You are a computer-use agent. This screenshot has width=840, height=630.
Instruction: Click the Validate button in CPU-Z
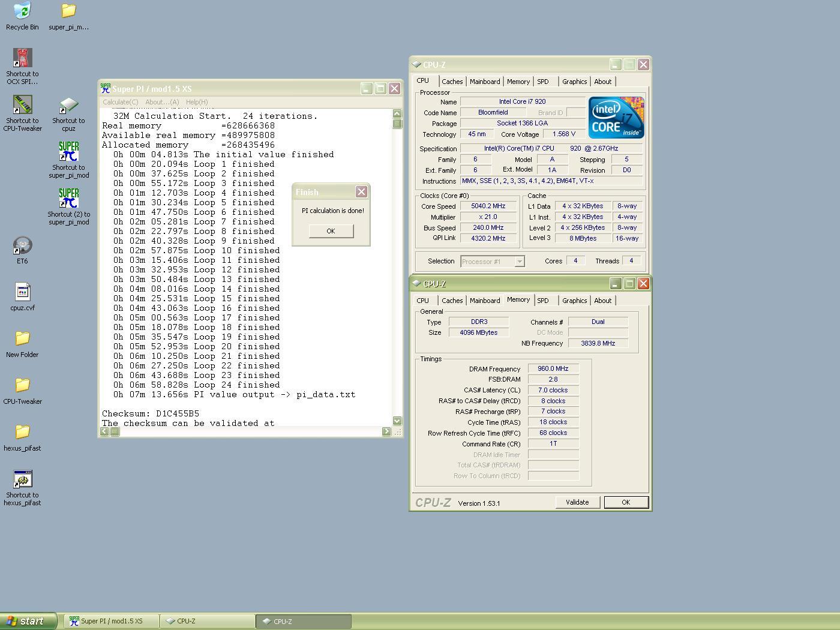point(577,502)
